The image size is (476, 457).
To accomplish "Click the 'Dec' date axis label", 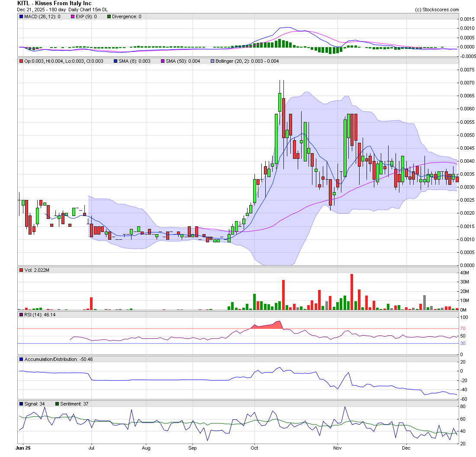I will (x=406, y=448).
